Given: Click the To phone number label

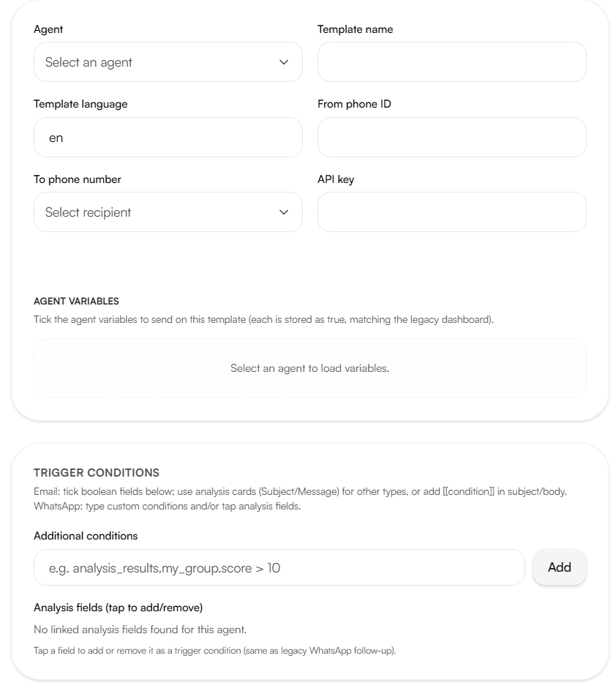Looking at the screenshot, I should click(78, 179).
